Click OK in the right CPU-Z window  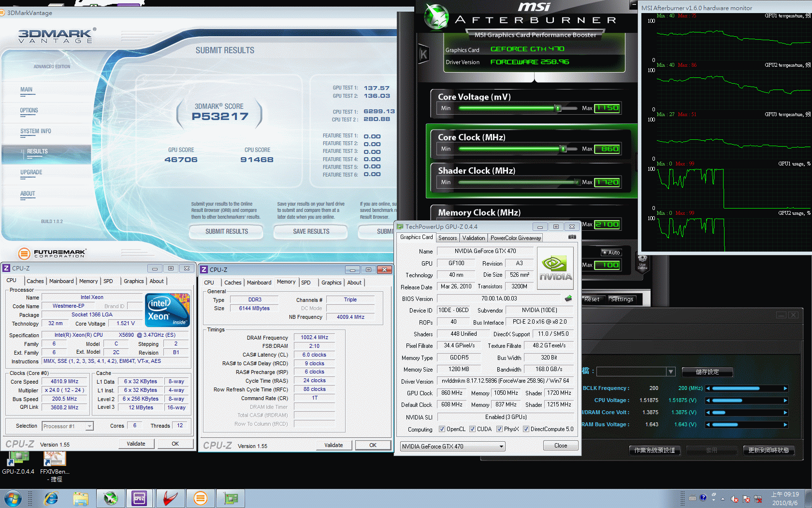pyautogui.click(x=373, y=445)
